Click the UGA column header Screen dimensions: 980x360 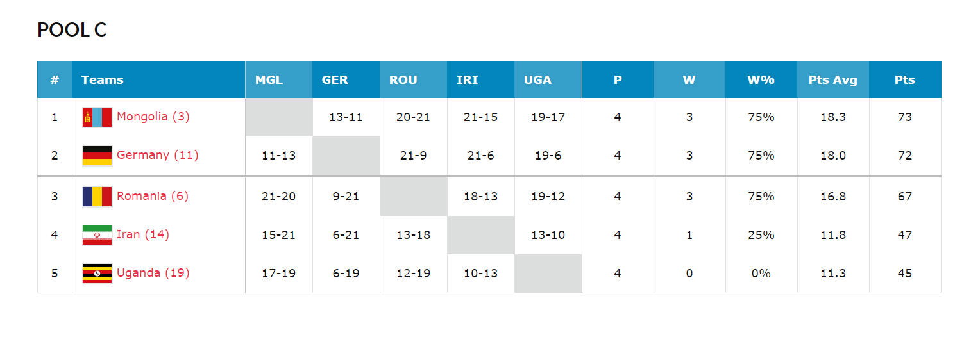(537, 80)
